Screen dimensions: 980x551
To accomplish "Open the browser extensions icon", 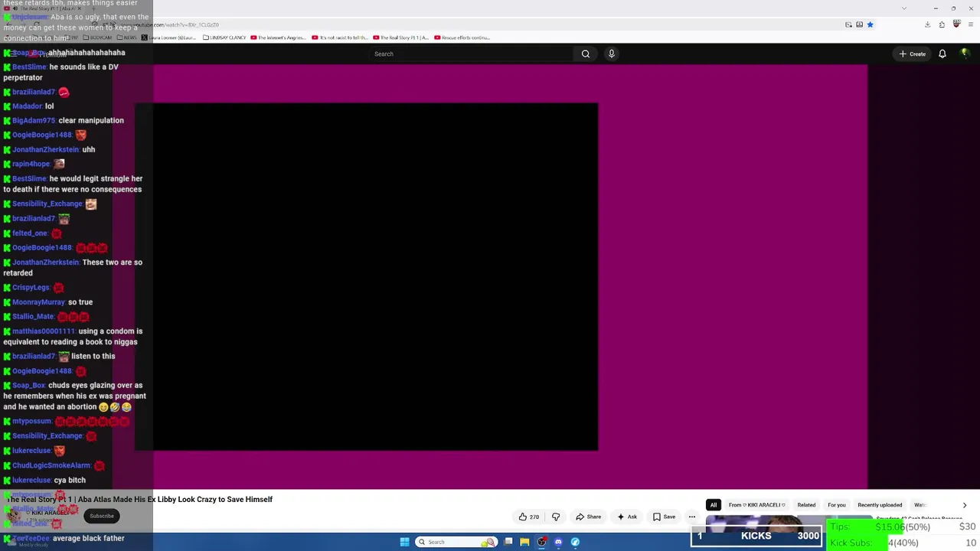I will coord(942,24).
